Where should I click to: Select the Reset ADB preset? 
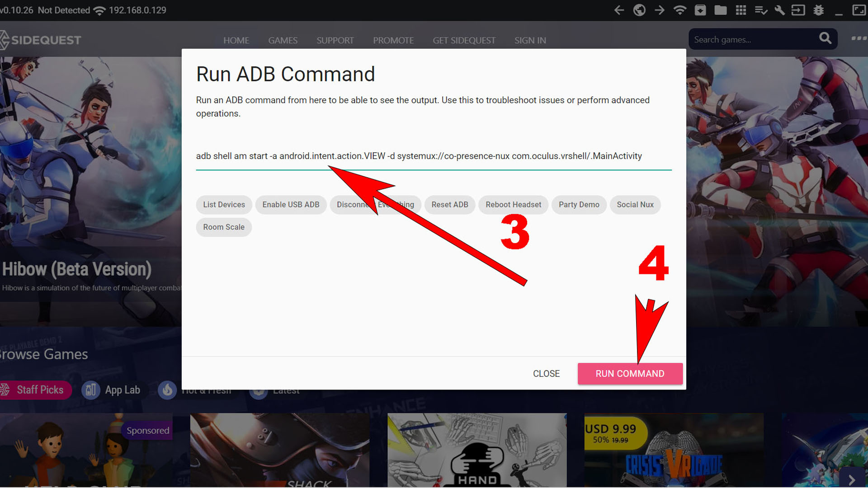tap(450, 205)
